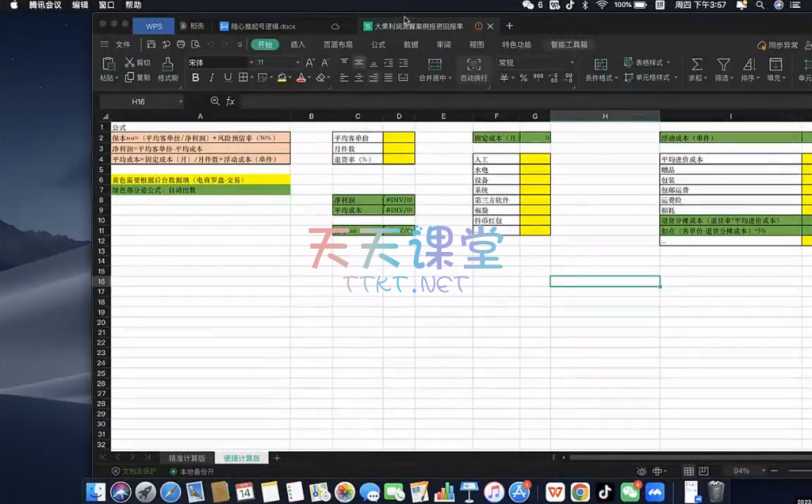The height and width of the screenshot is (504, 812).
Task: Expand the Name Box dropdown for H16
Action: click(x=181, y=101)
